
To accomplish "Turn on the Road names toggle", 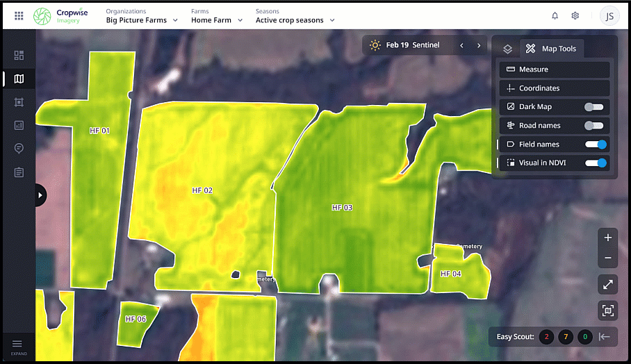I will click(x=593, y=126).
